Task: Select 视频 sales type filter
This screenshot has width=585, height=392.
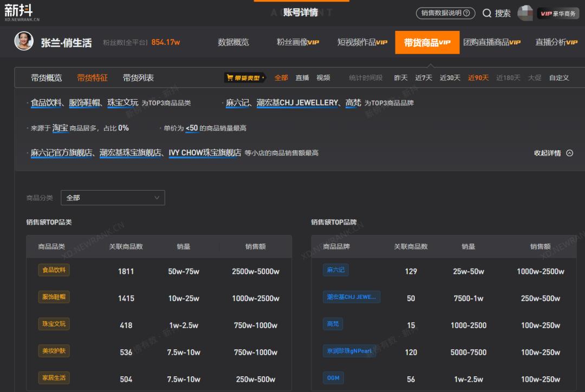Action: [x=323, y=77]
